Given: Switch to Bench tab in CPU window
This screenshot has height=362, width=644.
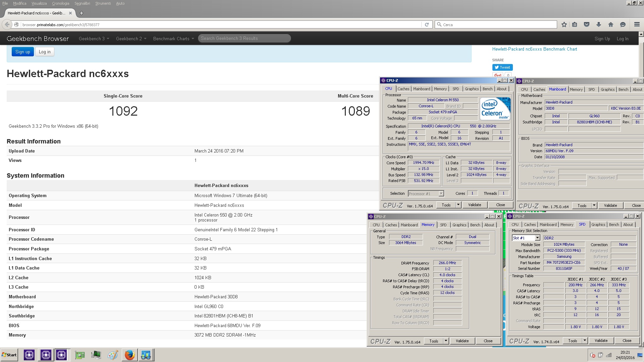Looking at the screenshot, I should pos(487,89).
